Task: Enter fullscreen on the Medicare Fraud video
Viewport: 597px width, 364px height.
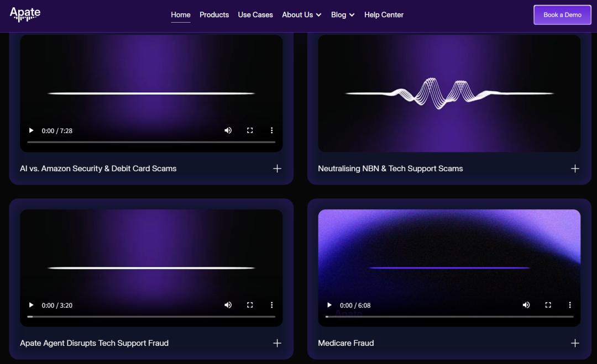Action: click(x=548, y=305)
